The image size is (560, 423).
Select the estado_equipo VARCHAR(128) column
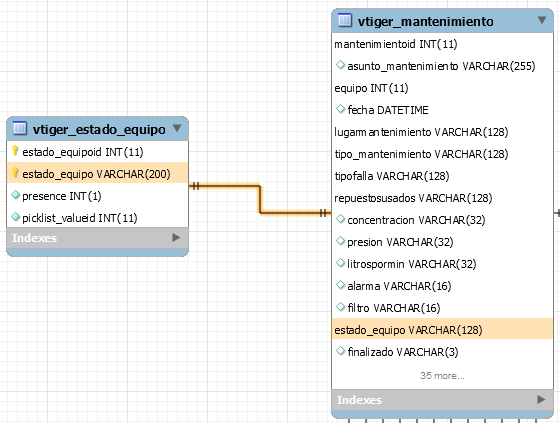click(x=442, y=329)
